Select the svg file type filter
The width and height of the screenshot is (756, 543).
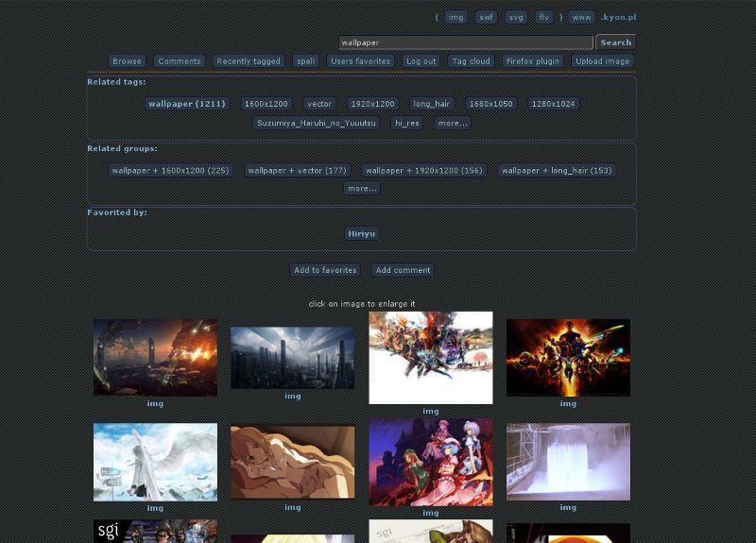516,17
